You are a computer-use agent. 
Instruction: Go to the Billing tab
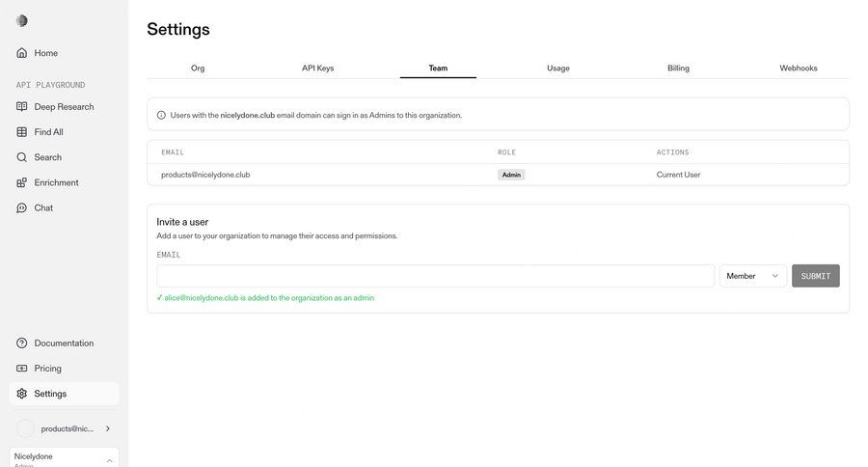coord(678,69)
